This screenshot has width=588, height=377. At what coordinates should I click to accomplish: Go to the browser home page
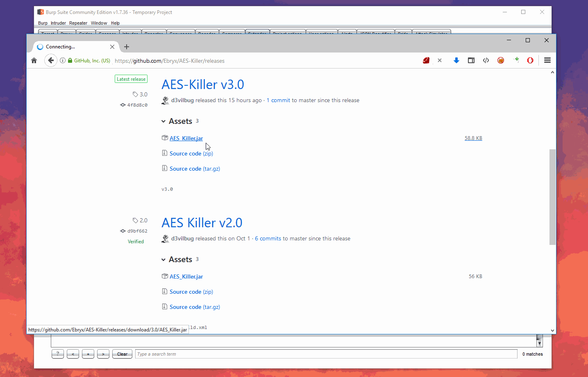click(x=34, y=60)
